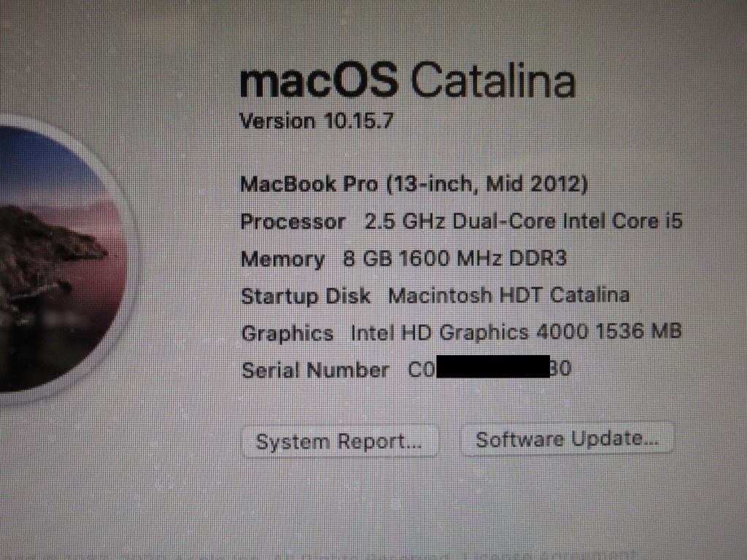Viewport: 747px width, 560px height.
Task: Click the Startup Disk label
Action: 306,296
